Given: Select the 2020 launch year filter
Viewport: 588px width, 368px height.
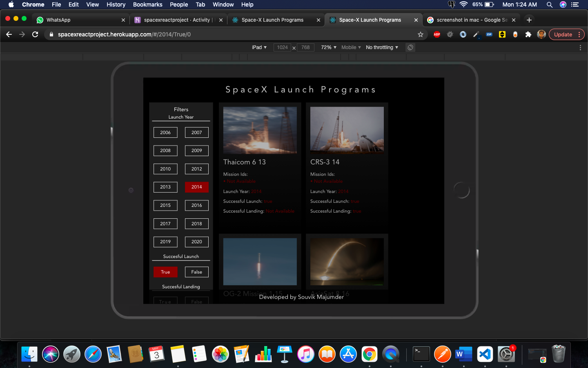Looking at the screenshot, I should (197, 242).
